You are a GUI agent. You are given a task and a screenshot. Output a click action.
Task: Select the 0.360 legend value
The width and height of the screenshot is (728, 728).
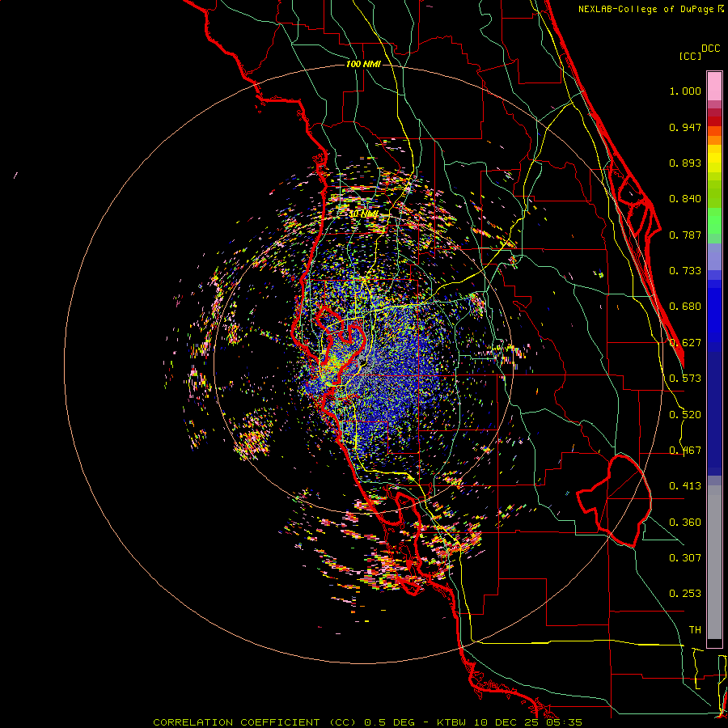pyautogui.click(x=685, y=523)
